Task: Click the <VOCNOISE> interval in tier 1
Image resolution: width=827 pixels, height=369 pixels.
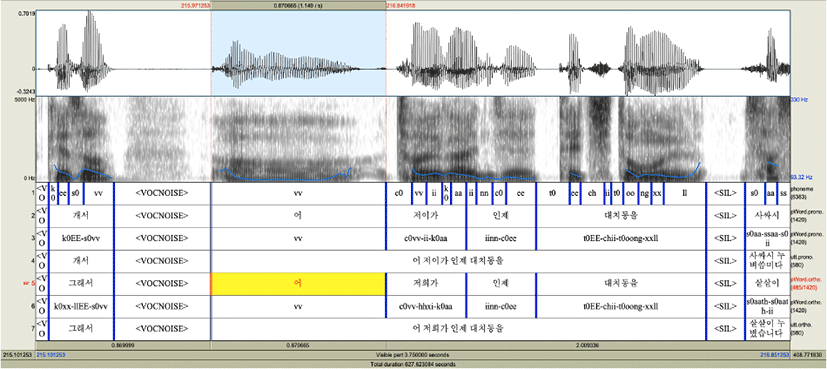Action: click(162, 193)
